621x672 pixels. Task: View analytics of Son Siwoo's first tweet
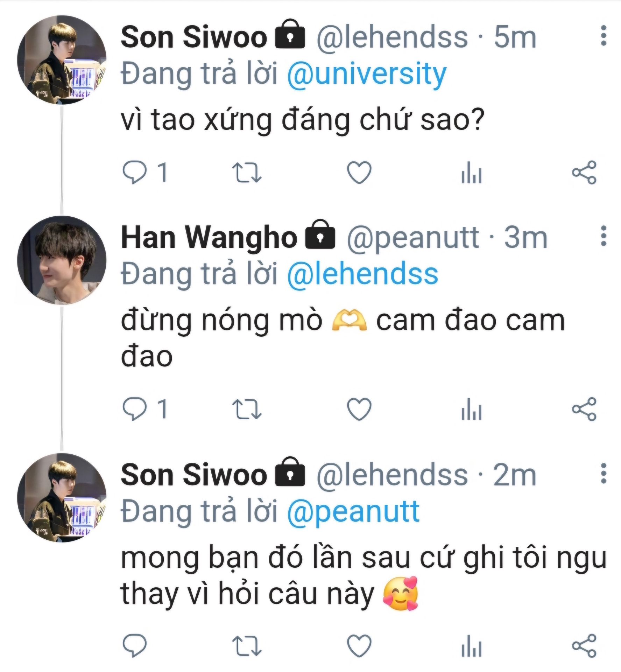pos(471,174)
